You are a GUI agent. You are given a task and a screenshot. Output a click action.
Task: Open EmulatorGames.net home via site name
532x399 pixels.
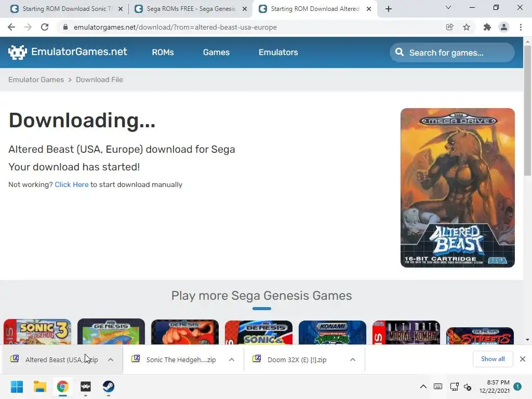click(x=79, y=51)
